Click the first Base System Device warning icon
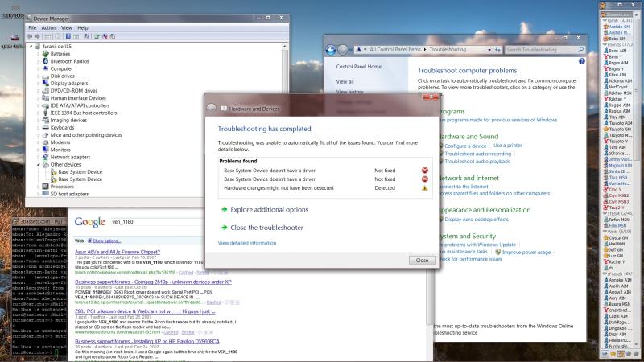This screenshot has width=644, height=362. tap(53, 171)
